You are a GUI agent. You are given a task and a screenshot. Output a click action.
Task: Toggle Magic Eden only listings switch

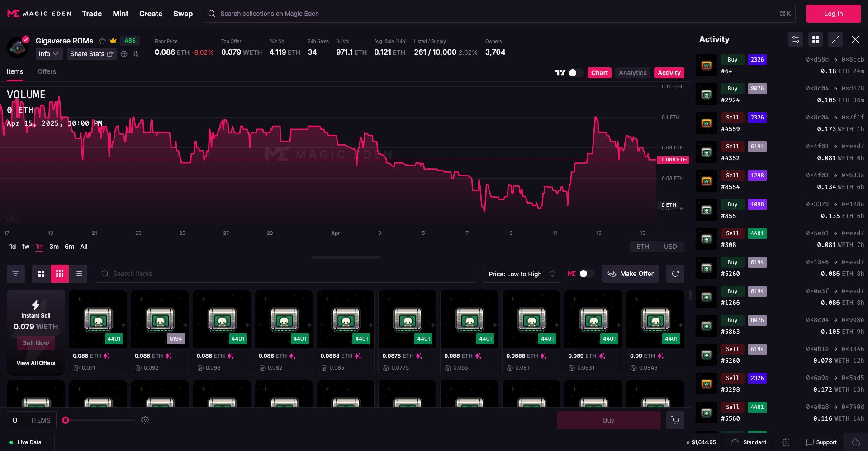click(x=587, y=274)
